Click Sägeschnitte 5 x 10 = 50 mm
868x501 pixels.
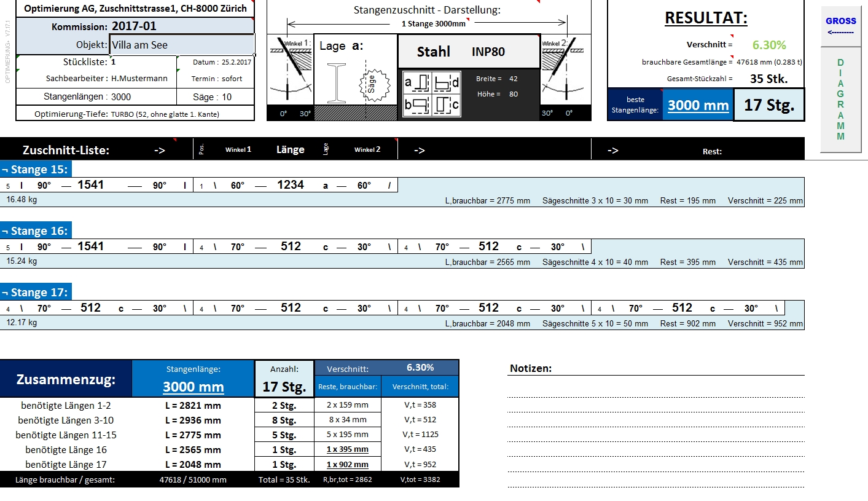tap(595, 324)
